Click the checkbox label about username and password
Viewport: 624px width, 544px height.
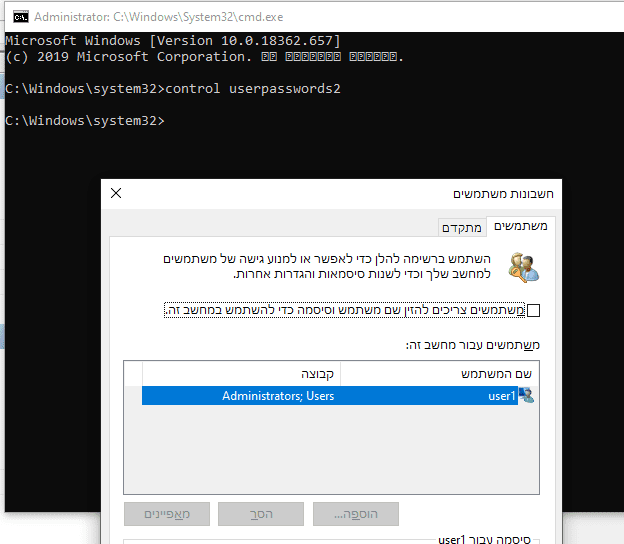[x=345, y=310]
